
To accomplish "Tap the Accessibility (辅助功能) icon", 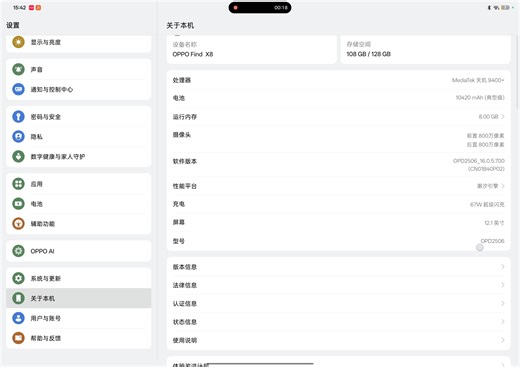I will click(x=18, y=224).
